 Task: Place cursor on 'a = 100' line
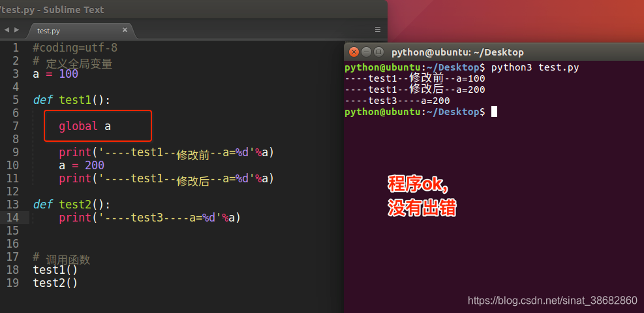click(x=55, y=74)
